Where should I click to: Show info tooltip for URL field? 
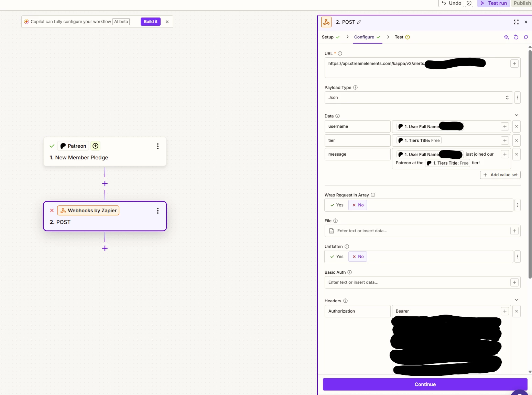(x=340, y=54)
